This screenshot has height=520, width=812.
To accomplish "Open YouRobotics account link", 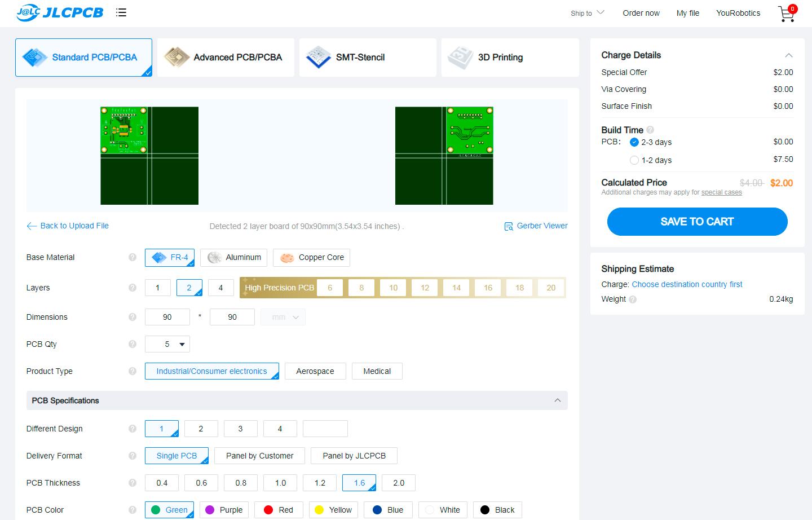I will point(738,13).
